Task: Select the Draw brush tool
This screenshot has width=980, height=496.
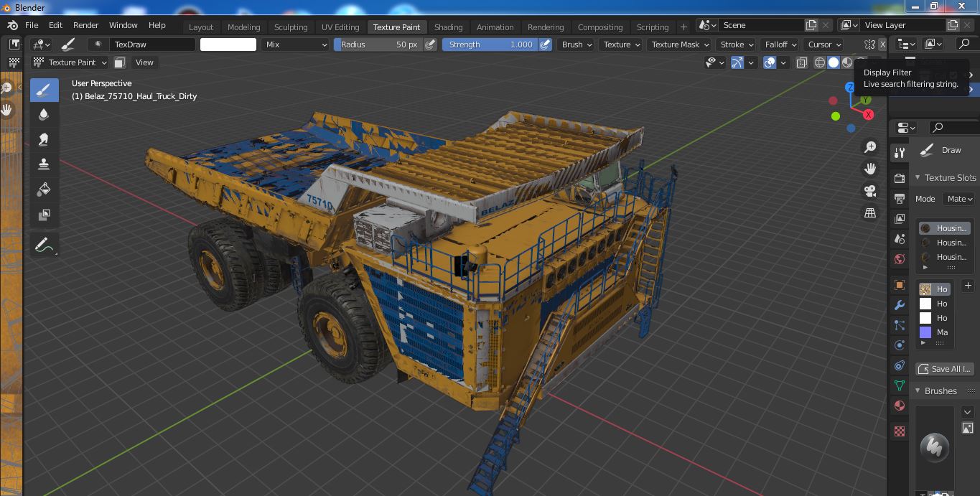Action: click(x=44, y=90)
